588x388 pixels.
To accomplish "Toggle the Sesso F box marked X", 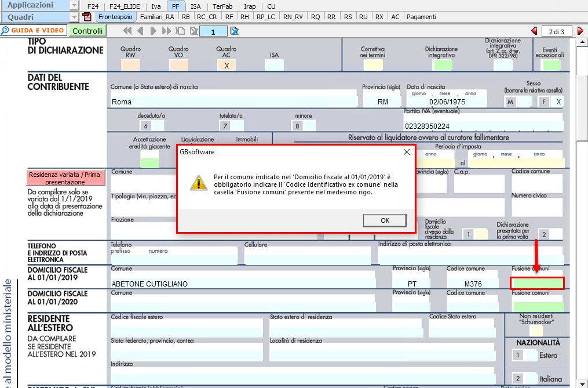I will [558, 102].
